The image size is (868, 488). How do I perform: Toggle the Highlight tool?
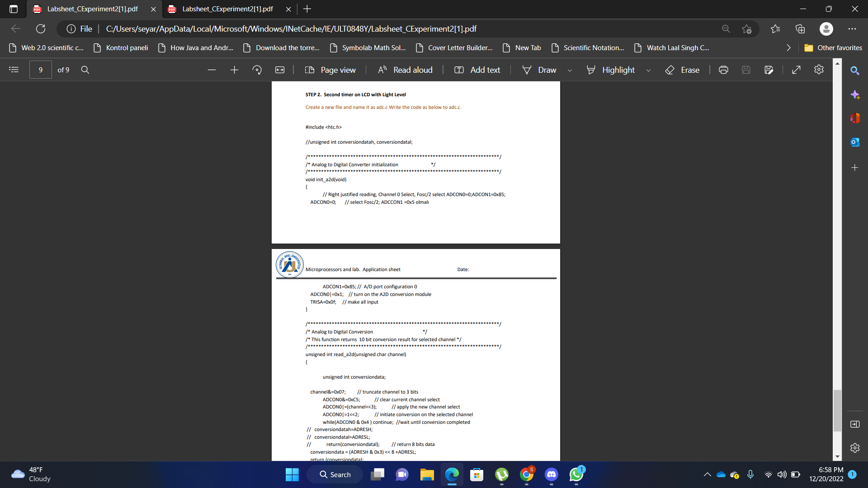[x=611, y=70]
